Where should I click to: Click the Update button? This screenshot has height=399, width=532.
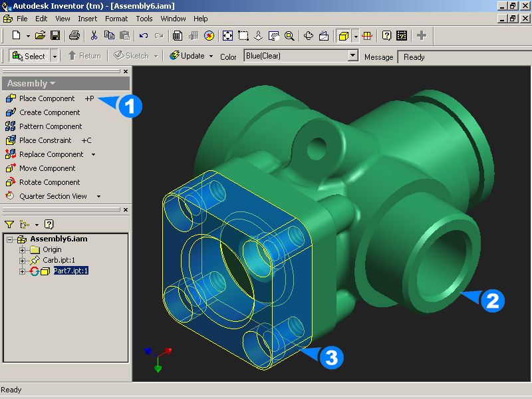point(188,56)
